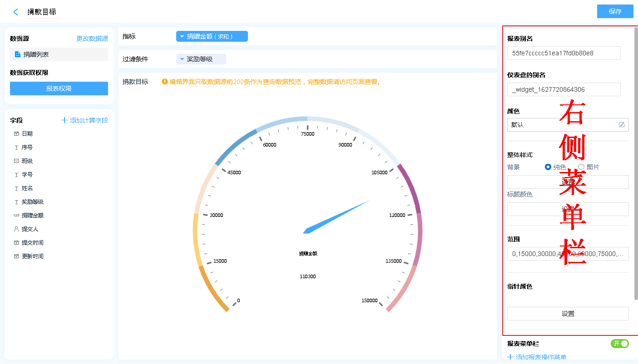Select the 提交时间 field in list
This screenshot has width=638, height=364.
point(33,243)
